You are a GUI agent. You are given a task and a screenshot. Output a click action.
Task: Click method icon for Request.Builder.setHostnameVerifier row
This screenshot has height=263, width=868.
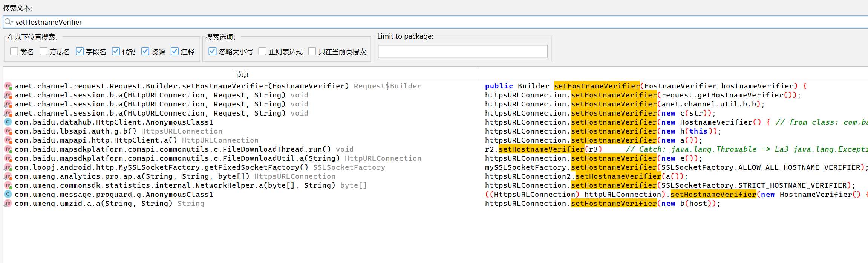tap(8, 86)
